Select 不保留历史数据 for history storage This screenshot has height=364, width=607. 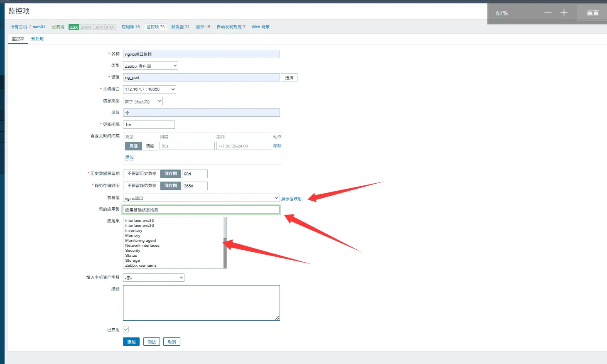coord(142,174)
